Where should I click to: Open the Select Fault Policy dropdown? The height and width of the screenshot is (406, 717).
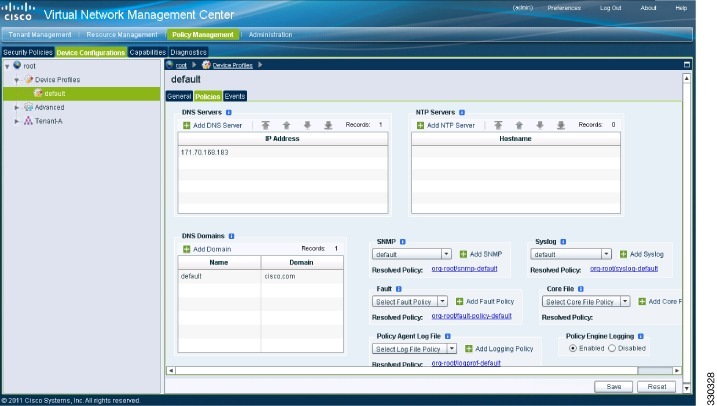coord(443,302)
